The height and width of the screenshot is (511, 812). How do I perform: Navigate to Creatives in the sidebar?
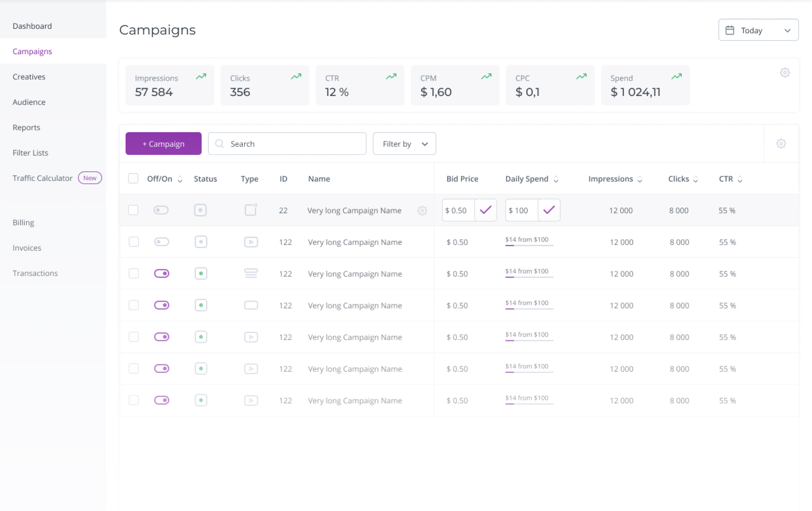[29, 77]
